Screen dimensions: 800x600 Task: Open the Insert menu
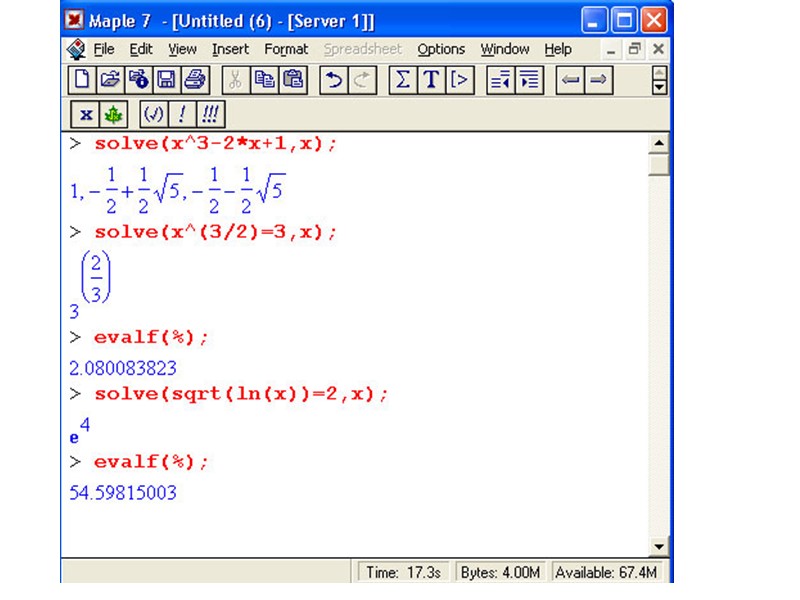coord(231,49)
